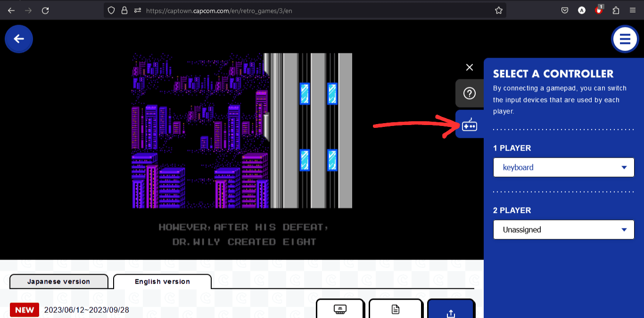
Task: Click the padlock site security icon
Action: point(124,10)
